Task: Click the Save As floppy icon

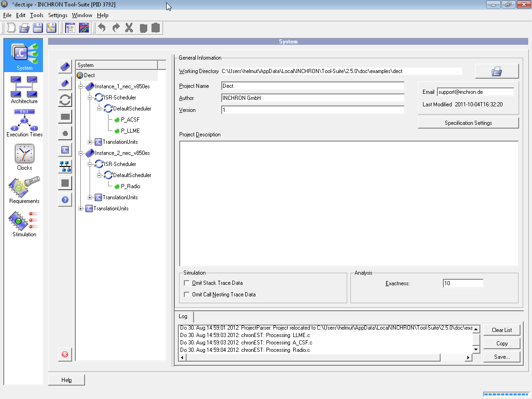Action: click(51, 28)
